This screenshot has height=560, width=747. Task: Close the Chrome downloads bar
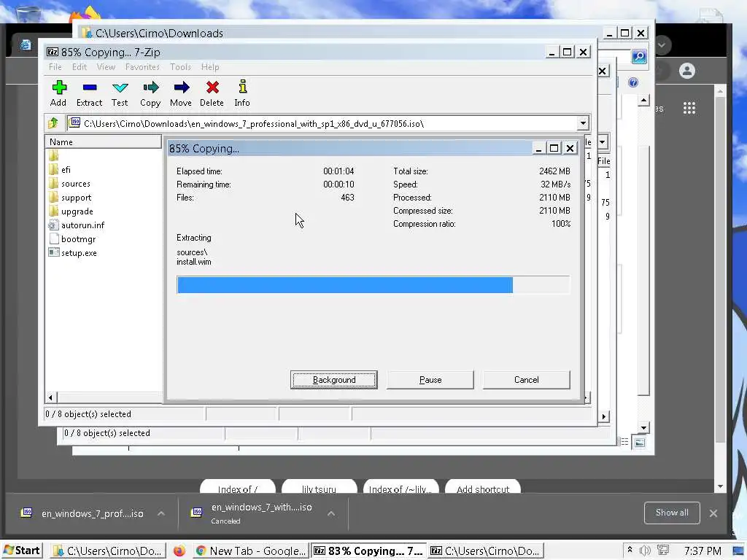713,513
